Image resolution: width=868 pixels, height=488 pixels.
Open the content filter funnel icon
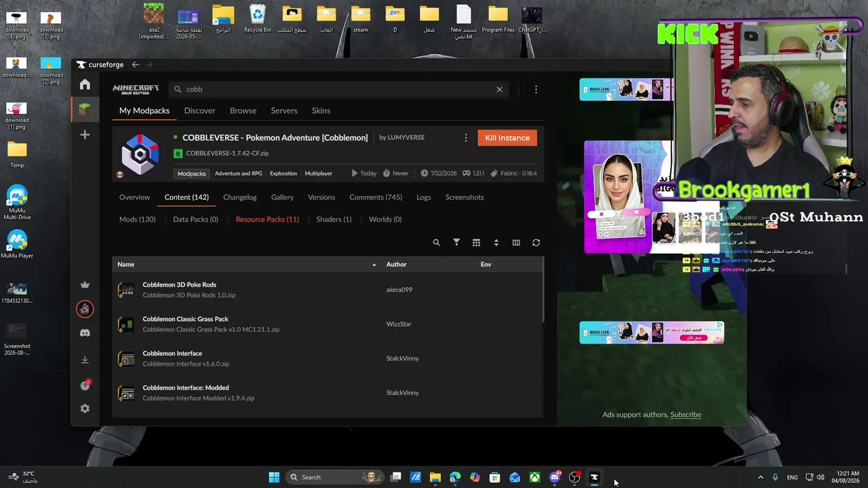pos(456,243)
